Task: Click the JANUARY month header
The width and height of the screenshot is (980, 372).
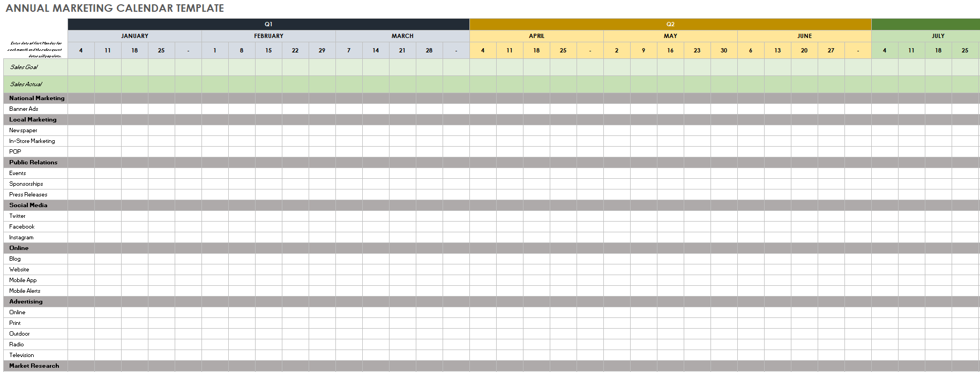Action: (x=134, y=36)
